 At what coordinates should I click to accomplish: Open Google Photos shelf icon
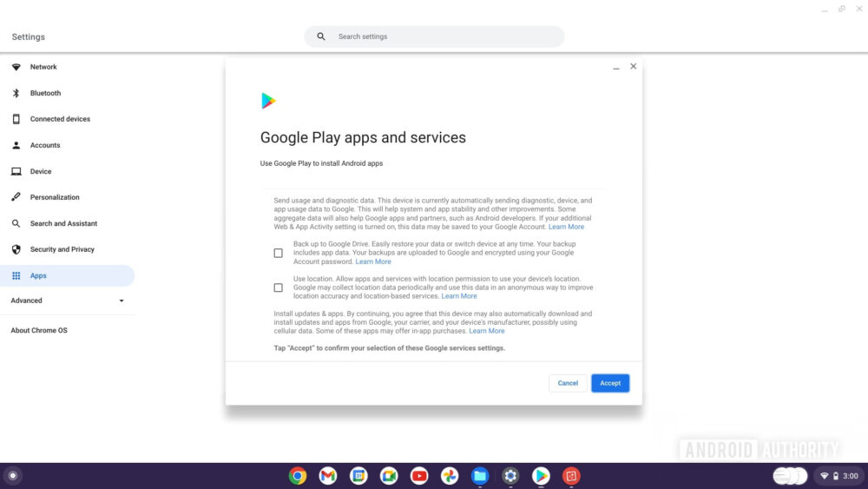(450, 476)
